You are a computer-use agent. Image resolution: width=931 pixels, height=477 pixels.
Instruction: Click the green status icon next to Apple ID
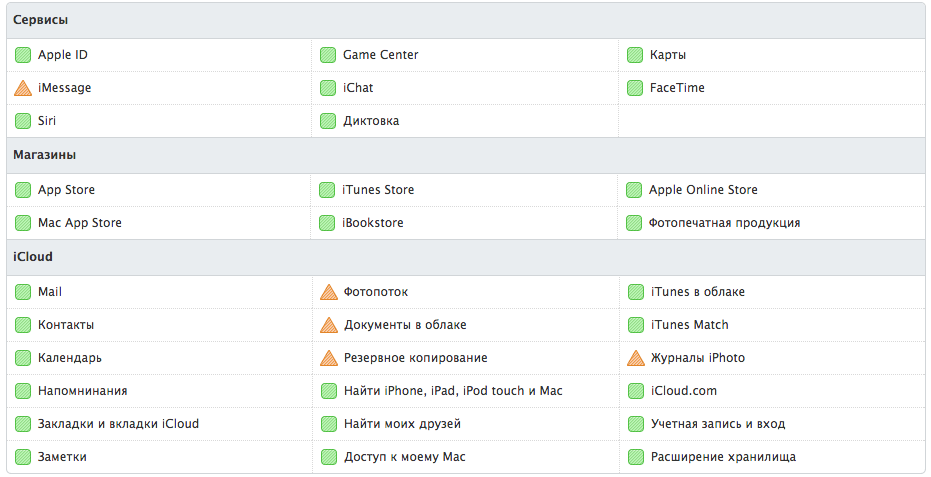23,55
